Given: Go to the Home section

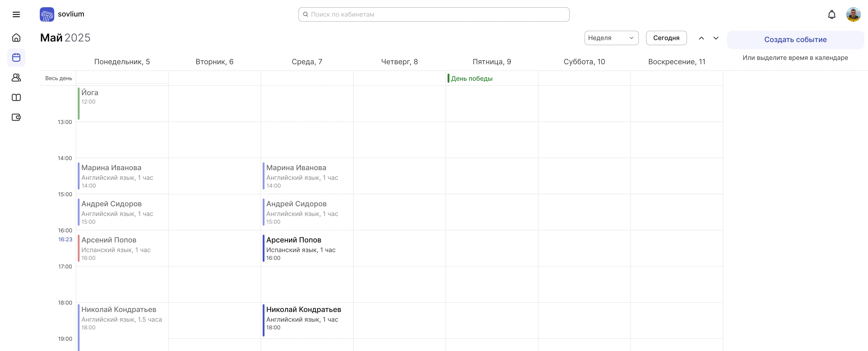Looking at the screenshot, I should point(16,38).
